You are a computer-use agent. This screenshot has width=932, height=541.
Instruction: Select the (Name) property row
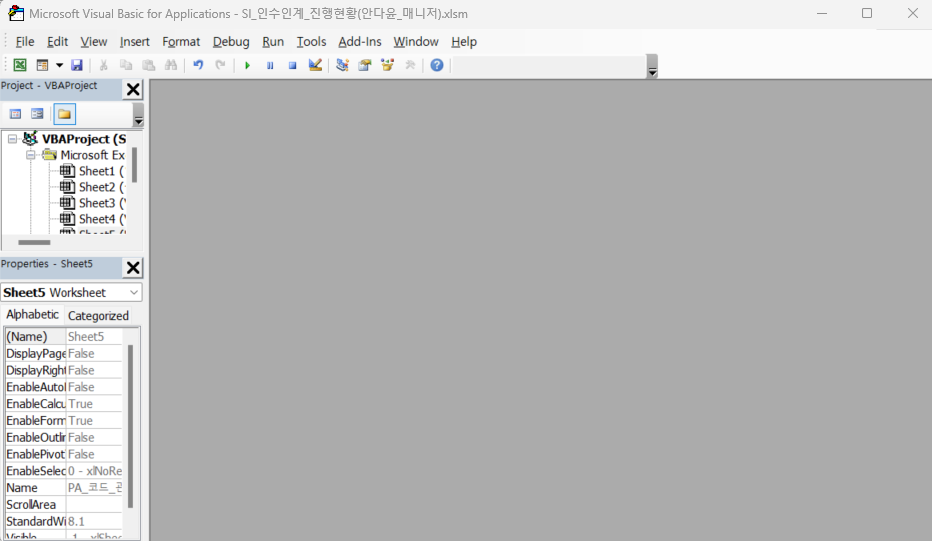coord(64,336)
